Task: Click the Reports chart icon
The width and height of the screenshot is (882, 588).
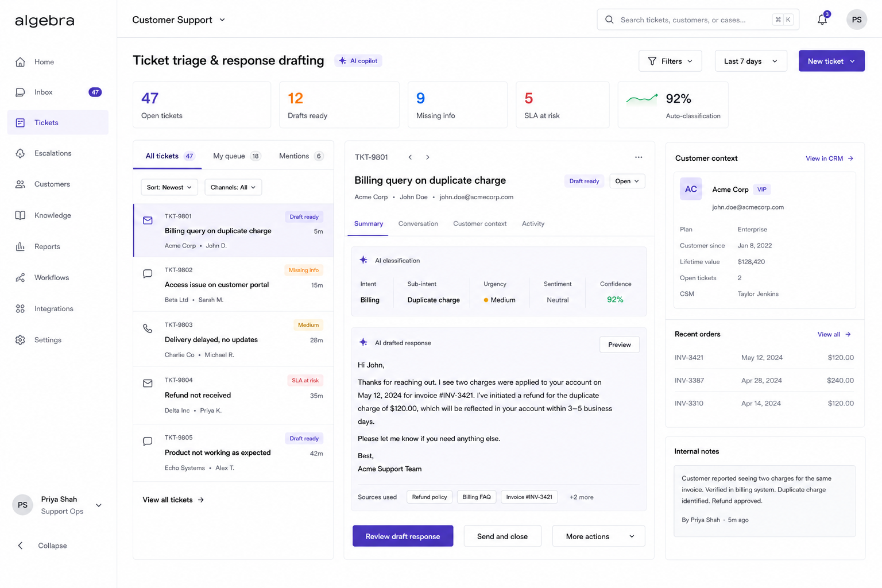Action: coord(20,246)
